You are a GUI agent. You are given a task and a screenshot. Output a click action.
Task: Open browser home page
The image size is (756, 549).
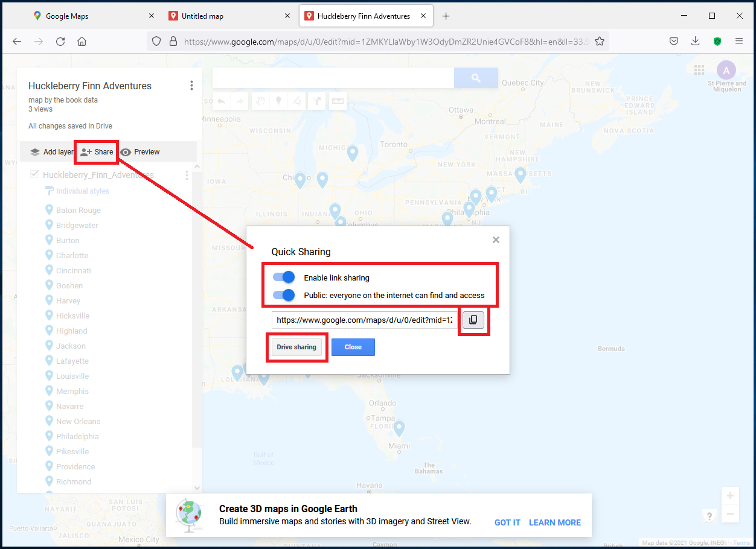pos(82,42)
